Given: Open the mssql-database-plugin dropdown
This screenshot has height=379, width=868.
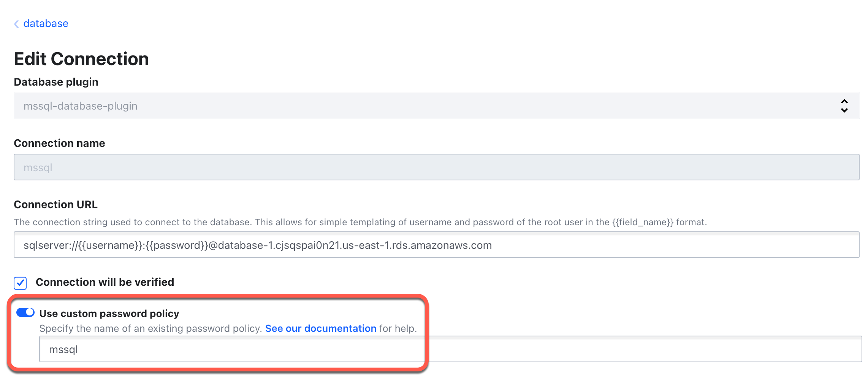Looking at the screenshot, I should (x=418, y=106).
